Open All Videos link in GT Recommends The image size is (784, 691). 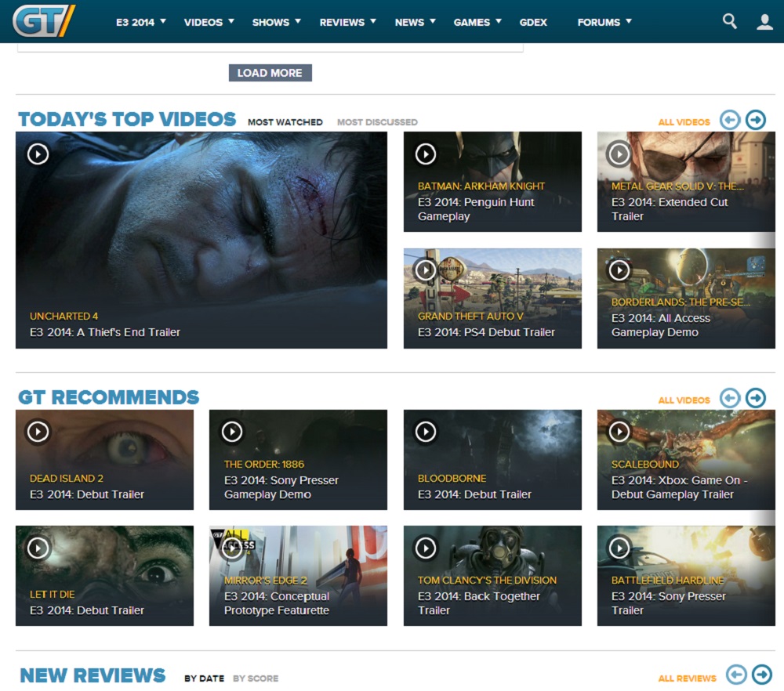tap(684, 400)
